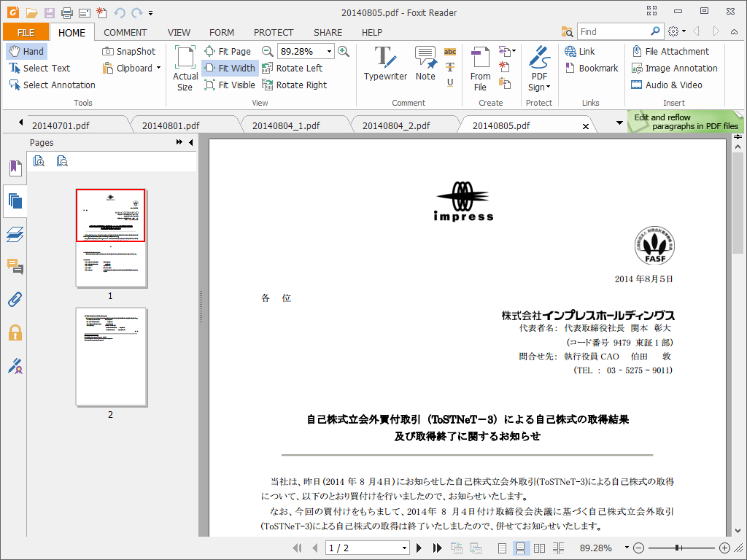Toggle Fit Width view
The width and height of the screenshot is (747, 560).
(x=230, y=68)
